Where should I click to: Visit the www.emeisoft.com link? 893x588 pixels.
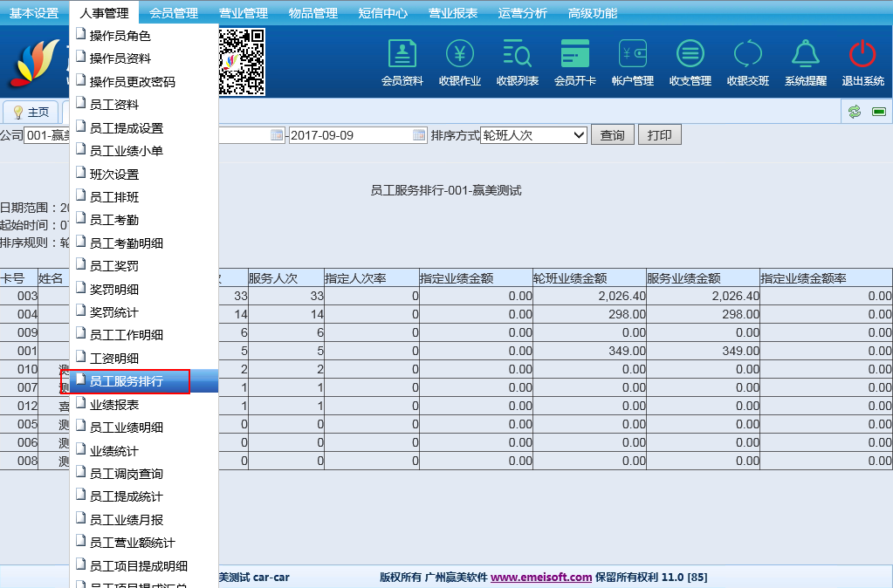541,577
